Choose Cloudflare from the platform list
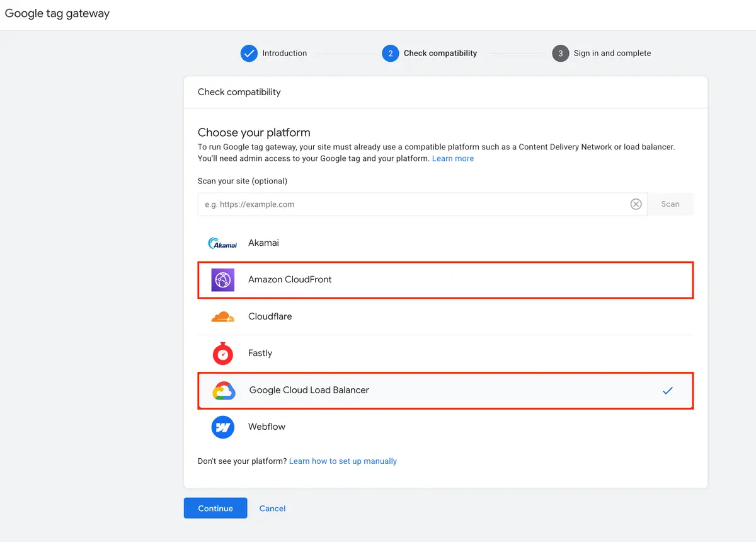 (x=445, y=316)
